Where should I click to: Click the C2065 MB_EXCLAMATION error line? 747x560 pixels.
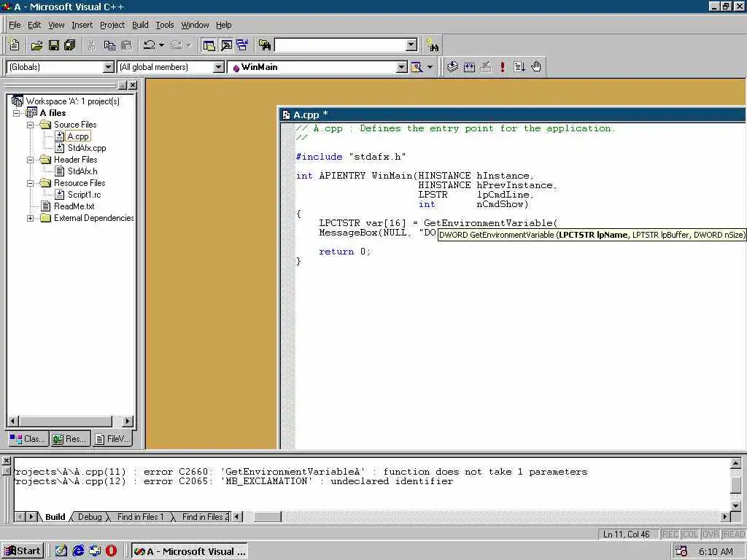tap(234, 481)
